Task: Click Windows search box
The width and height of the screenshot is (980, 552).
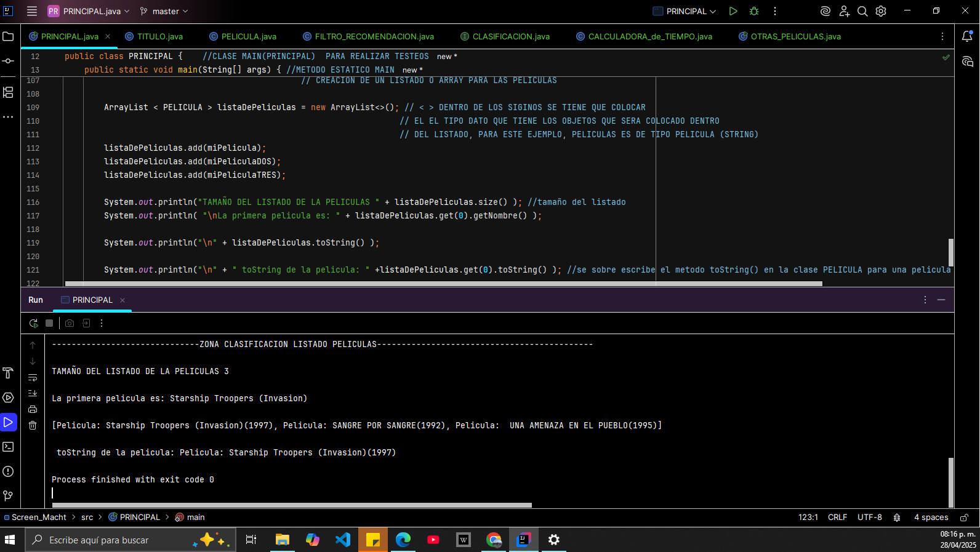Action: click(130, 540)
